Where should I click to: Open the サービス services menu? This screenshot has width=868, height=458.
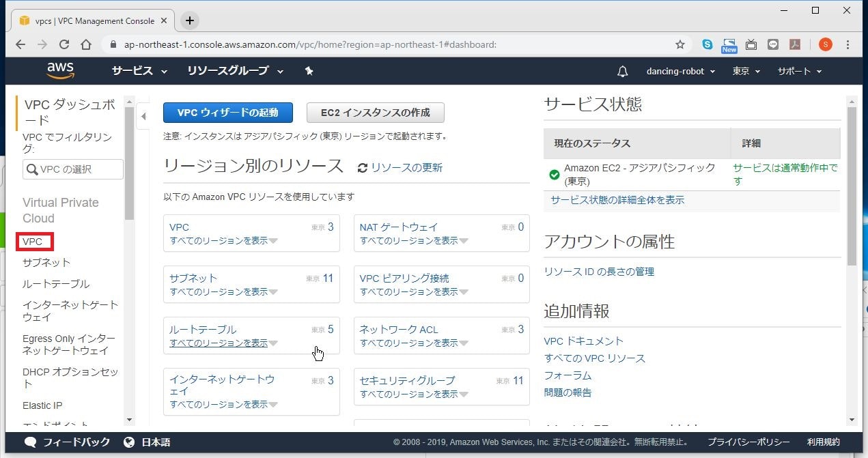[139, 71]
